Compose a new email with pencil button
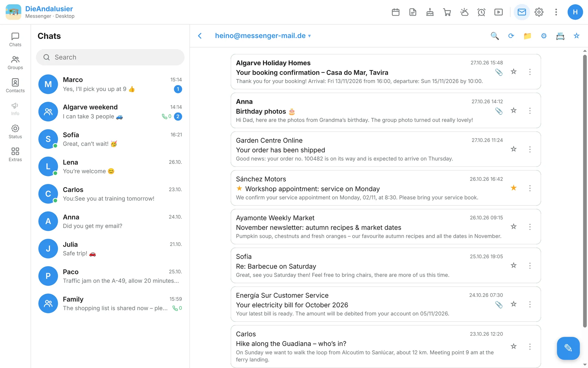This screenshot has height=368, width=588. coord(568,348)
